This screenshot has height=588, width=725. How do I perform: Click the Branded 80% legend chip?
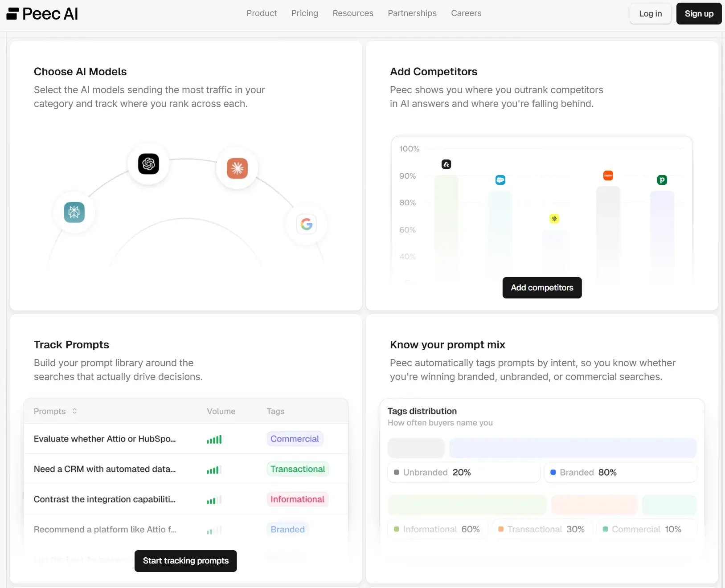pos(620,472)
